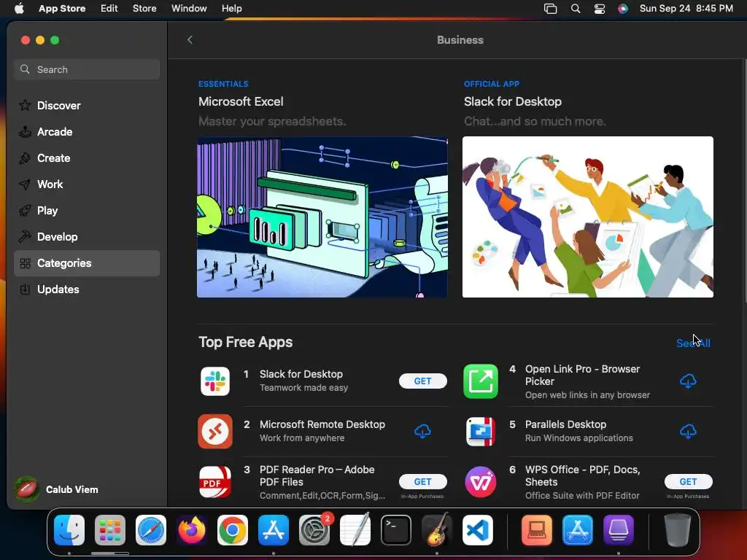
Task: Get PDF Reader Pro
Action: pyautogui.click(x=422, y=482)
